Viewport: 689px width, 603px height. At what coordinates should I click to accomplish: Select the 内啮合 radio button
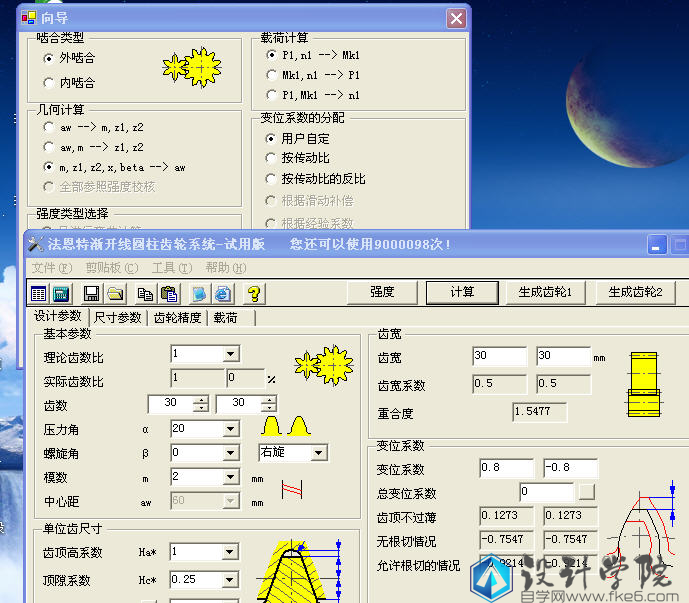[48, 83]
